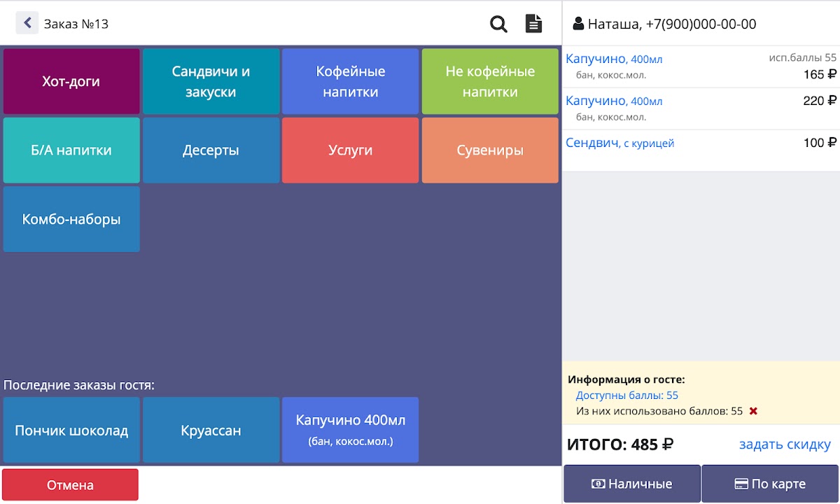Viewport: 840px width, 504px height.
Task: Select Сандвичи и закуски category
Action: tap(211, 81)
